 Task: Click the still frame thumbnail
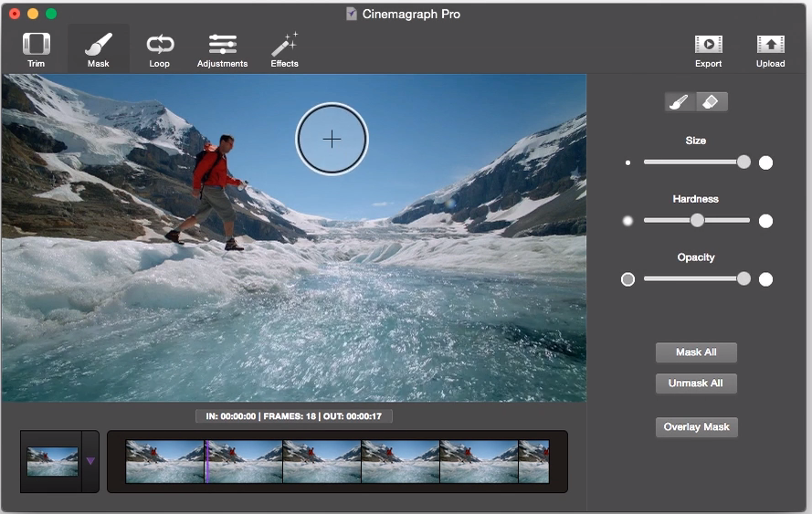(52, 461)
